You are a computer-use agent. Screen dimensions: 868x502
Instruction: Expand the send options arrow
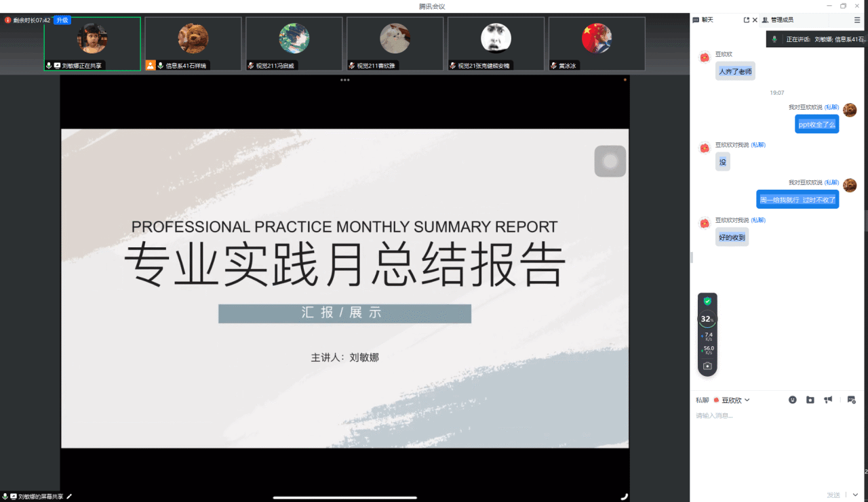pyautogui.click(x=855, y=495)
